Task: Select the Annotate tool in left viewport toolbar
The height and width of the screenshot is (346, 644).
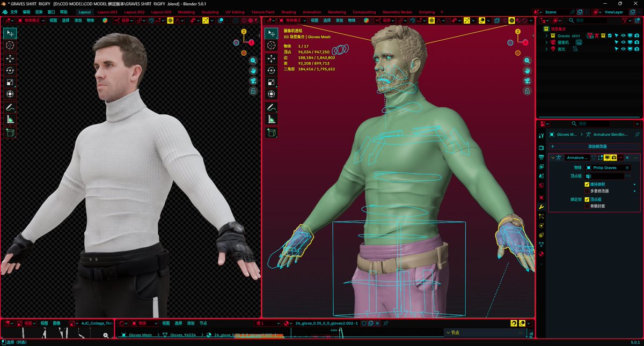Action: (x=10, y=107)
